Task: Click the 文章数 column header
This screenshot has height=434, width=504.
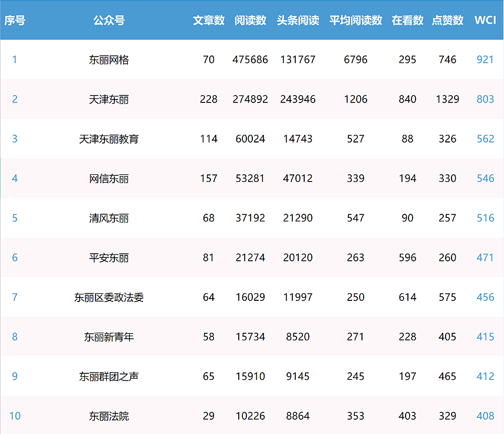Action: (209, 20)
